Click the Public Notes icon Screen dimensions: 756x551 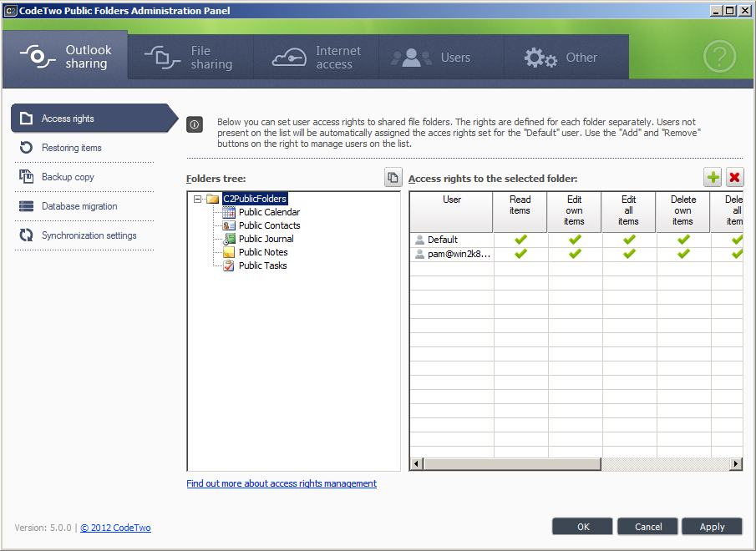pos(229,252)
